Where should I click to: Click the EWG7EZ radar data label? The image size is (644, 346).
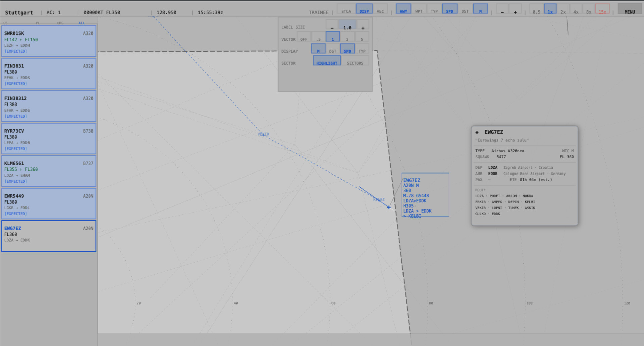click(x=425, y=195)
